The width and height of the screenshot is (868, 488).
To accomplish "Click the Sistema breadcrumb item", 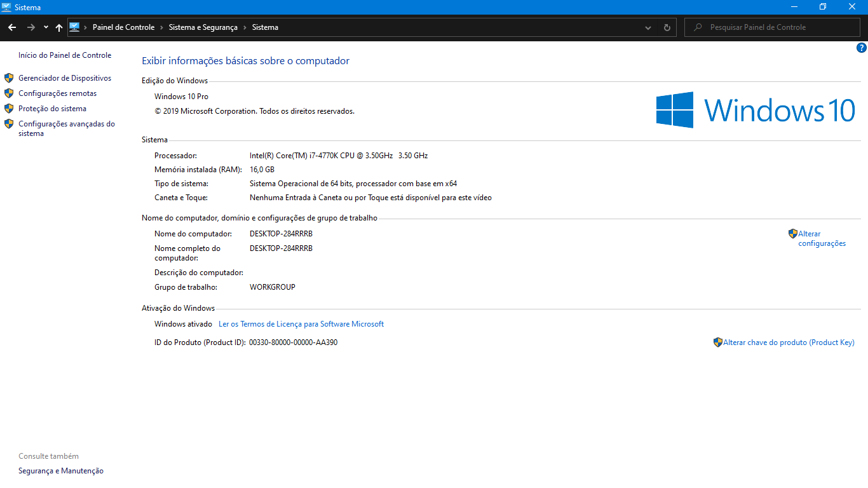I will tap(265, 27).
